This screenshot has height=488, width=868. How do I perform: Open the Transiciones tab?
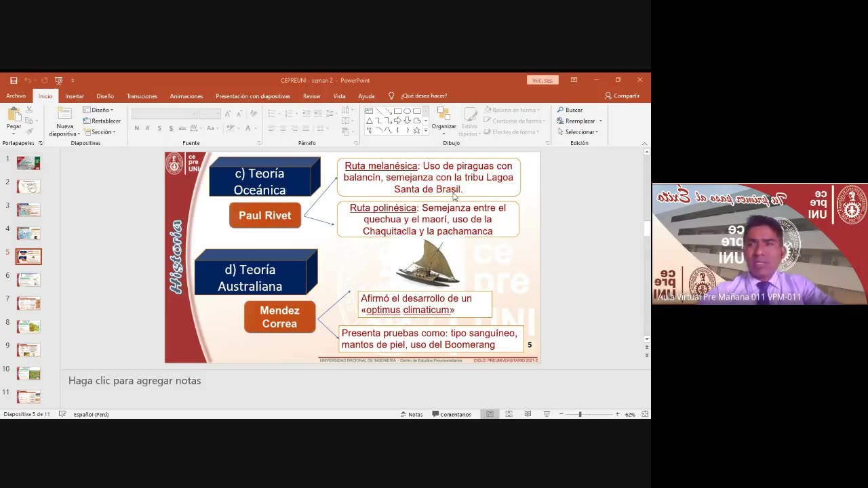click(142, 96)
